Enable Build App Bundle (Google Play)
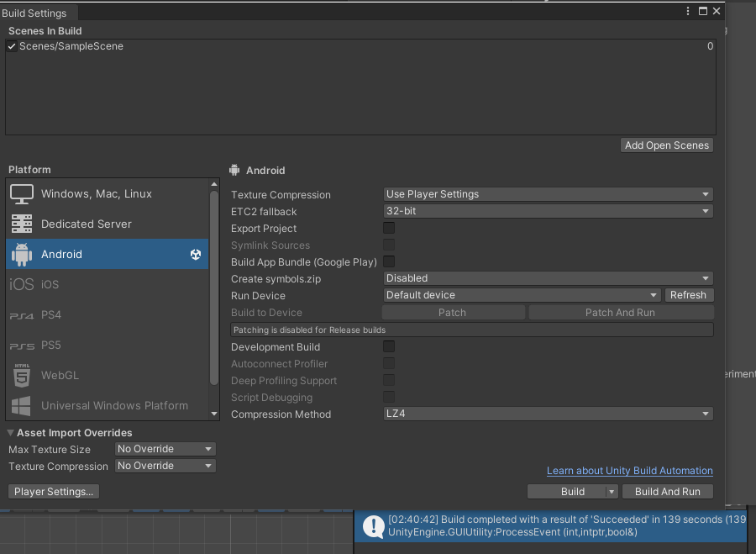756x554 pixels. point(389,261)
